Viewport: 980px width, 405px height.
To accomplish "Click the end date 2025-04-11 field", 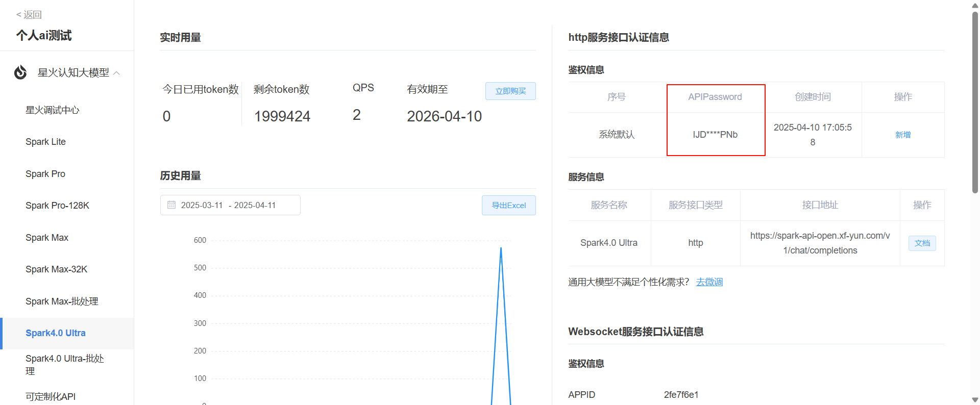I will 255,205.
